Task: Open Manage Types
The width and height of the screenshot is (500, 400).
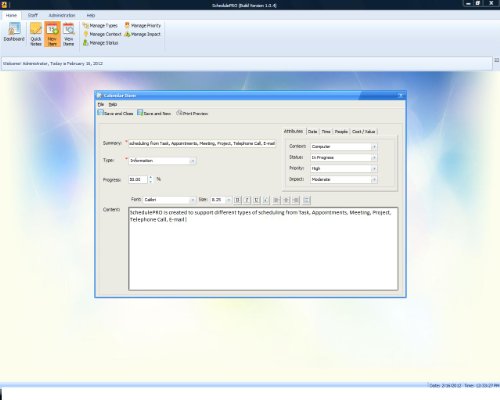Action: tap(100, 25)
